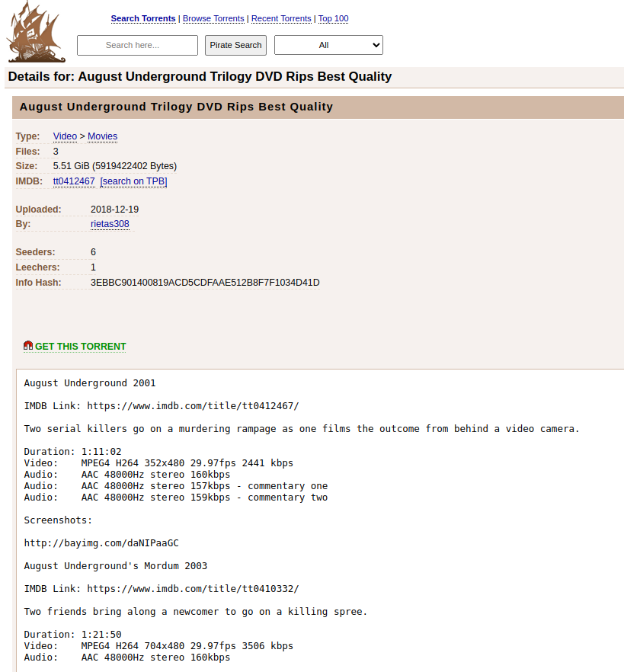Expand the All category dropdown
Image resolution: width=624 pixels, height=672 pixels.
pyautogui.click(x=328, y=45)
